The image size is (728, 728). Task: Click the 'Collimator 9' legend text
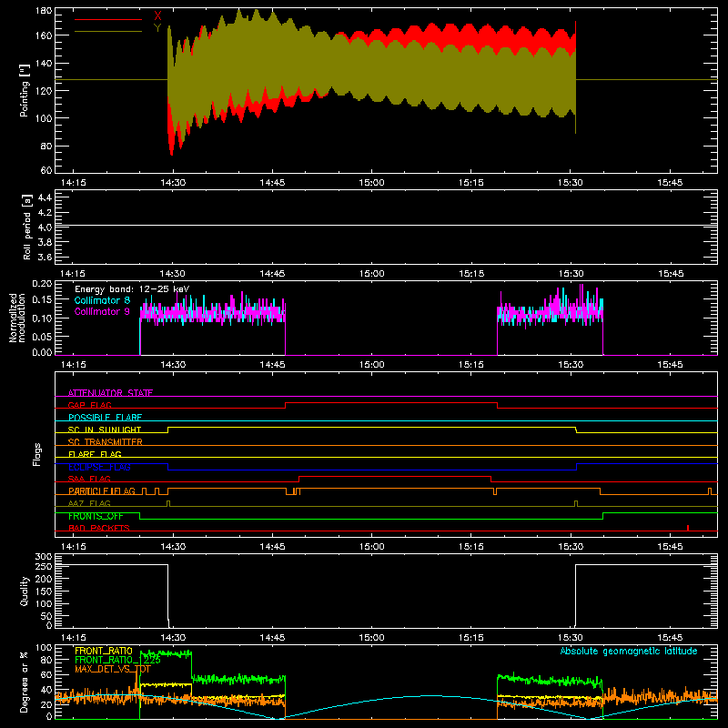click(102, 311)
